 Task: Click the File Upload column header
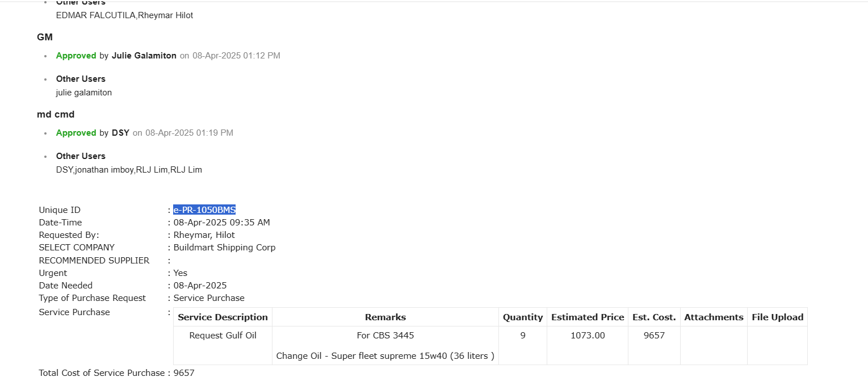(x=777, y=317)
